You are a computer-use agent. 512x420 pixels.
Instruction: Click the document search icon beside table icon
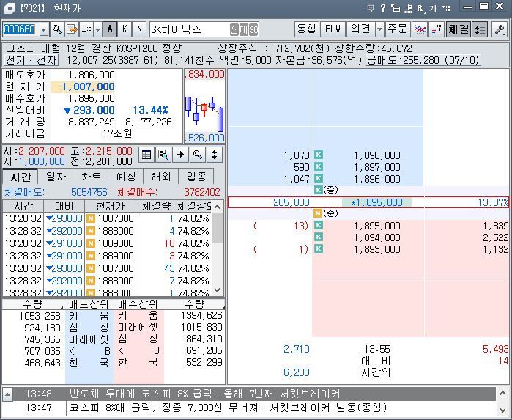click(163, 155)
